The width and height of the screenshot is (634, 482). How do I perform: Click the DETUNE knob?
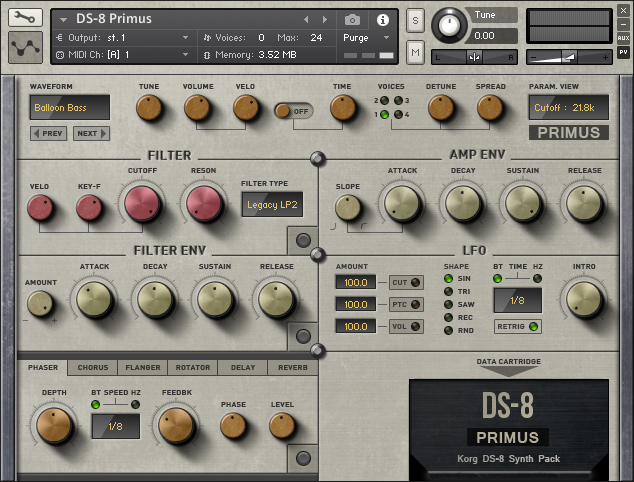click(x=441, y=108)
